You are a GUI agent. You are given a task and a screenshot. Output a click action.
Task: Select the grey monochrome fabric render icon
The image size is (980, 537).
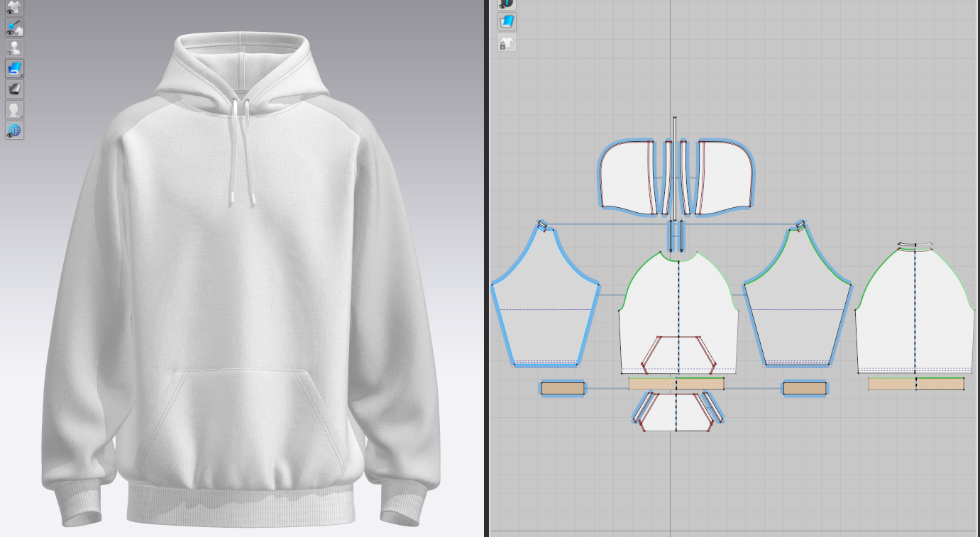point(14,89)
